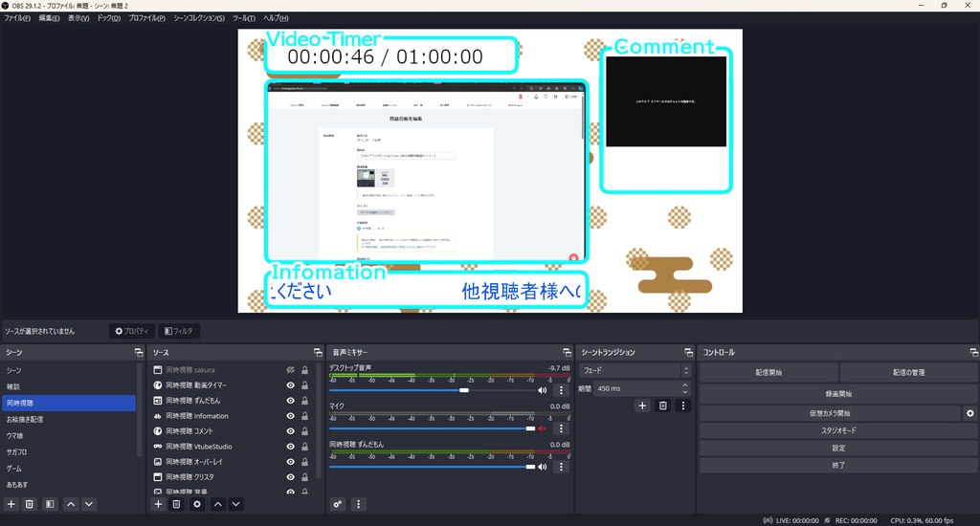Viewport: 980px width, 526px height.
Task: Adjust the マイク volume slider
Action: (432, 428)
